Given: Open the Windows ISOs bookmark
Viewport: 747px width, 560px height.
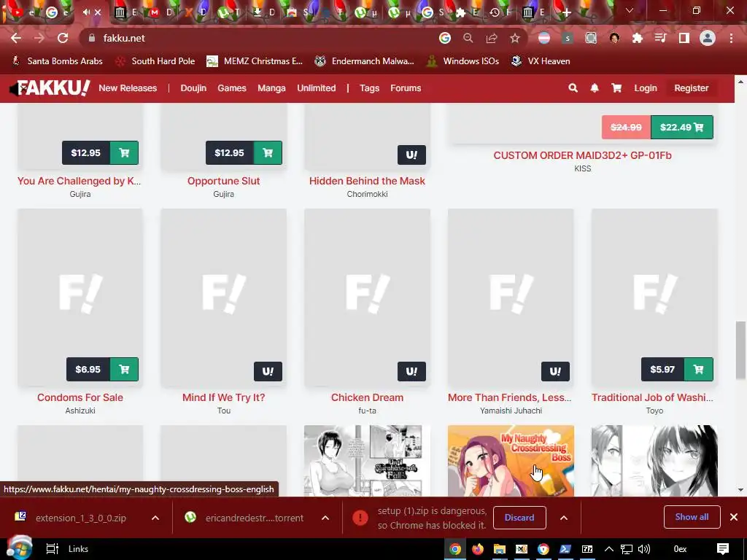Looking at the screenshot, I should coord(462,61).
